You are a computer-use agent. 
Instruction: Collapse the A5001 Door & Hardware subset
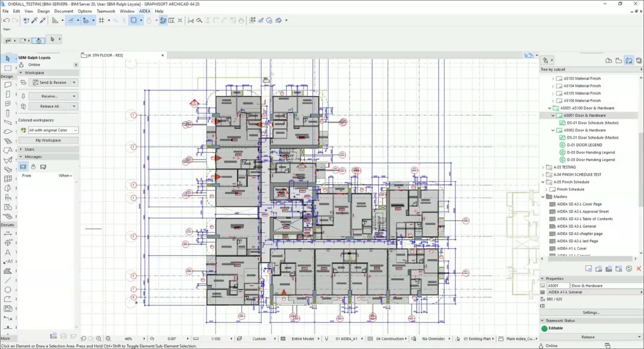[x=553, y=115]
